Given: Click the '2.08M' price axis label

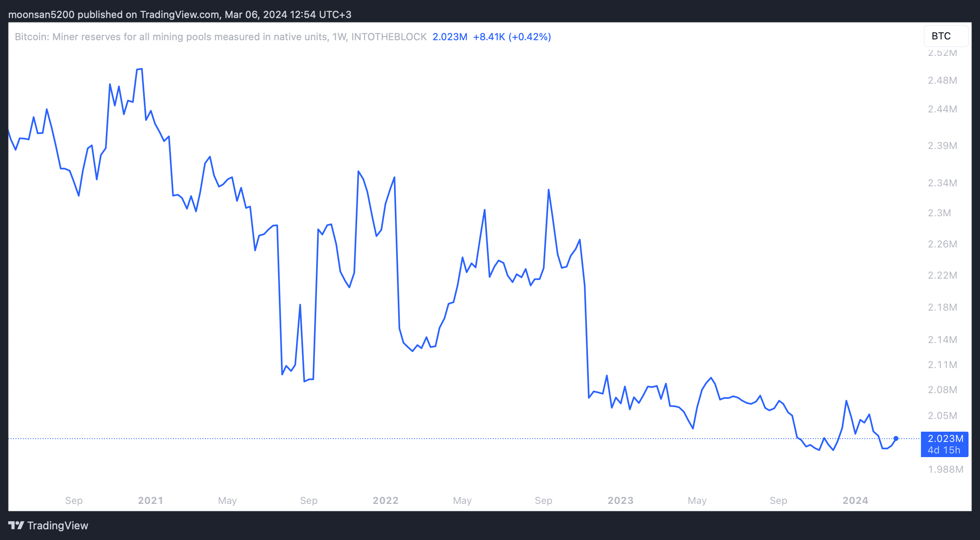Looking at the screenshot, I should (x=943, y=390).
